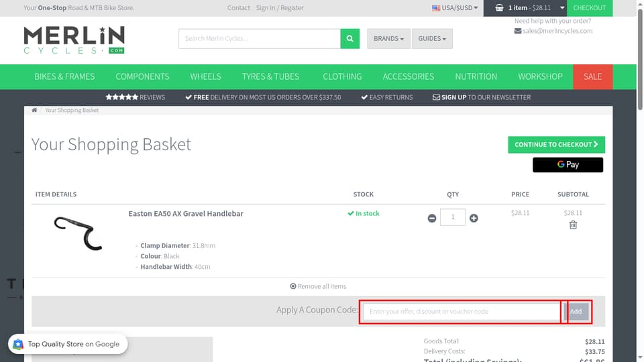Decrease quantity with the minus icon
The width and height of the screenshot is (644, 362).
tap(431, 219)
